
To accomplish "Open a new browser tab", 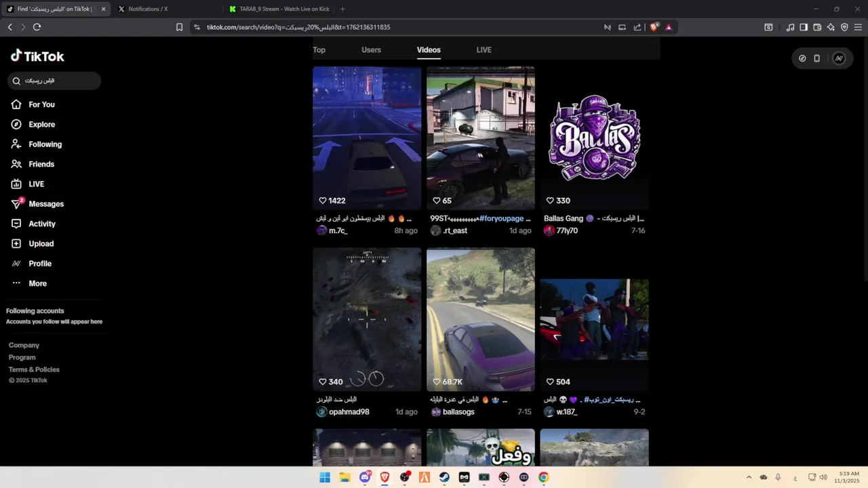I will point(342,9).
